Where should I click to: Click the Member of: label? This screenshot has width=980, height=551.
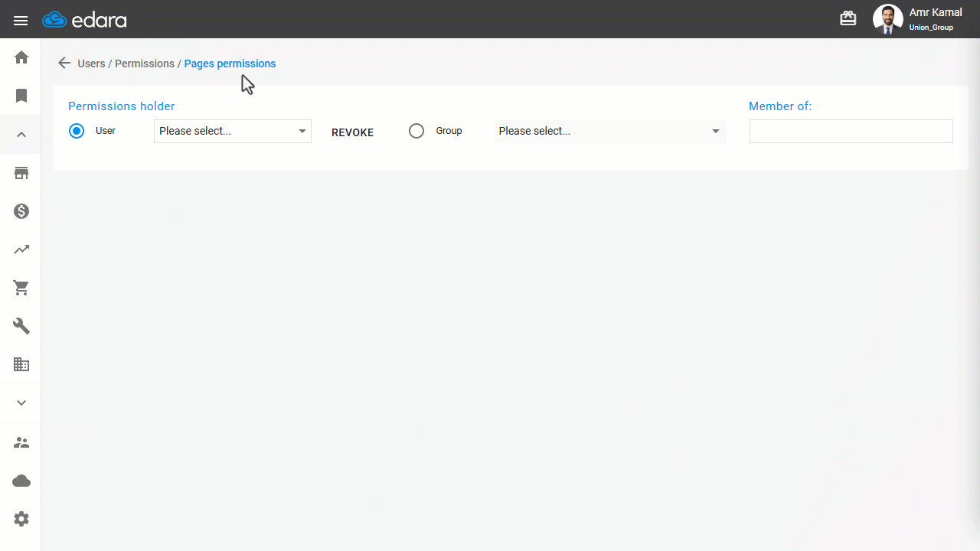(x=780, y=106)
